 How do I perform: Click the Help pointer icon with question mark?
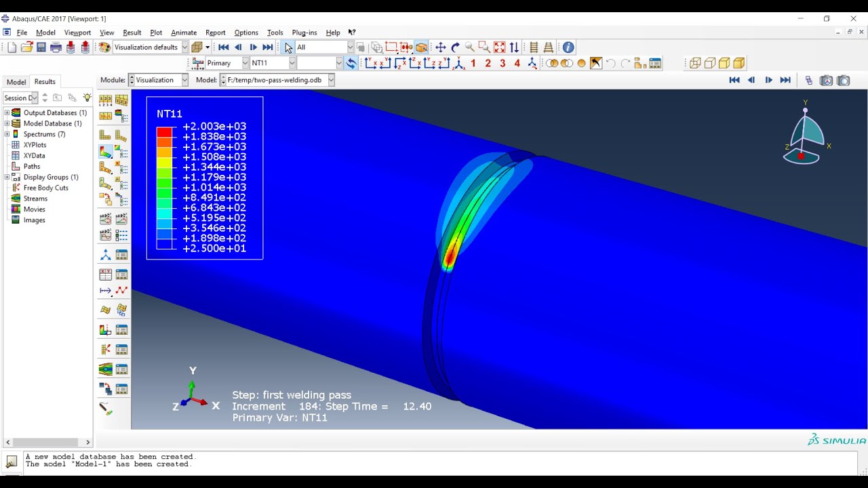352,33
